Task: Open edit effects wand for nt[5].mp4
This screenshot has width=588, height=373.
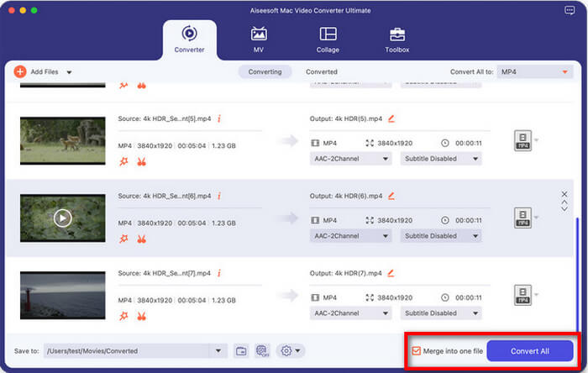Action: tap(123, 161)
